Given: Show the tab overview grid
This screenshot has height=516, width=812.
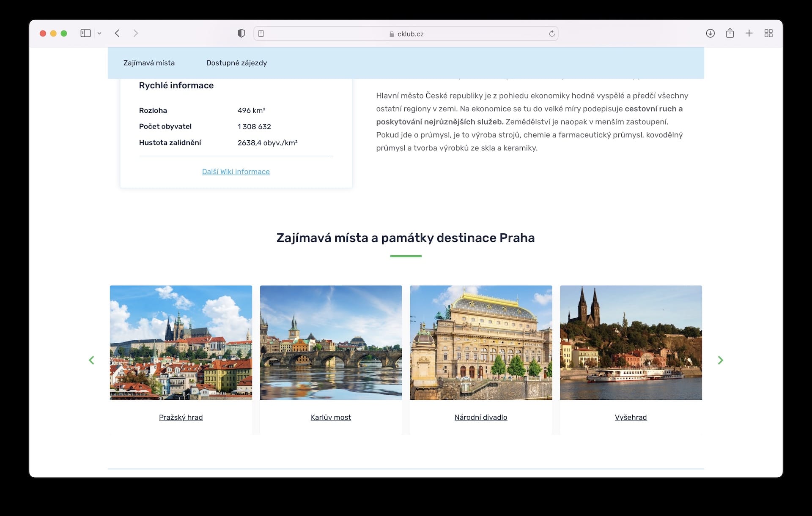Looking at the screenshot, I should click(768, 33).
